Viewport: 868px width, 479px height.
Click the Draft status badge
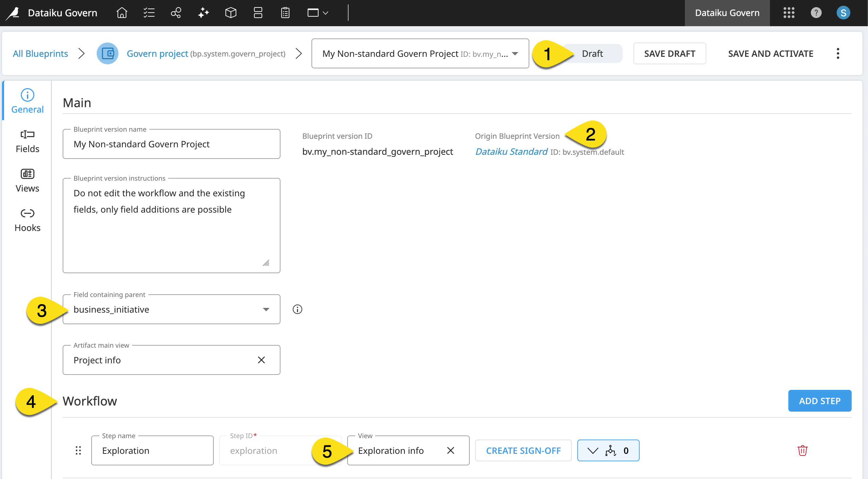(x=592, y=53)
